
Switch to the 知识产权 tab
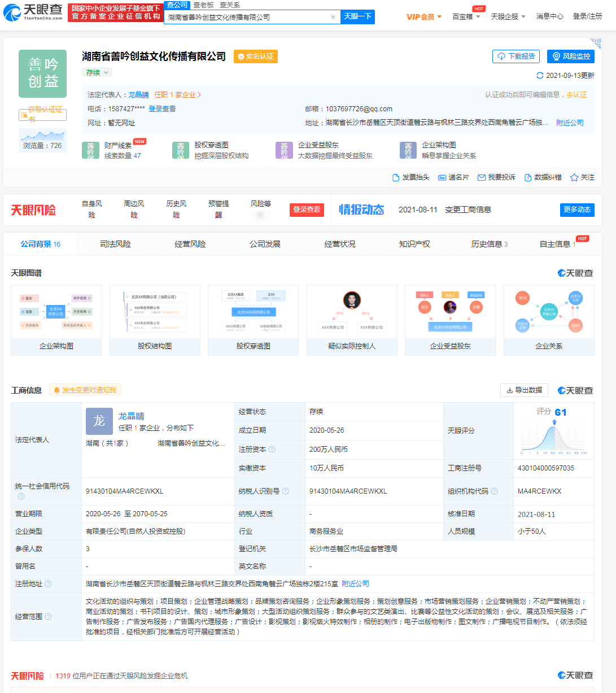coord(414,244)
